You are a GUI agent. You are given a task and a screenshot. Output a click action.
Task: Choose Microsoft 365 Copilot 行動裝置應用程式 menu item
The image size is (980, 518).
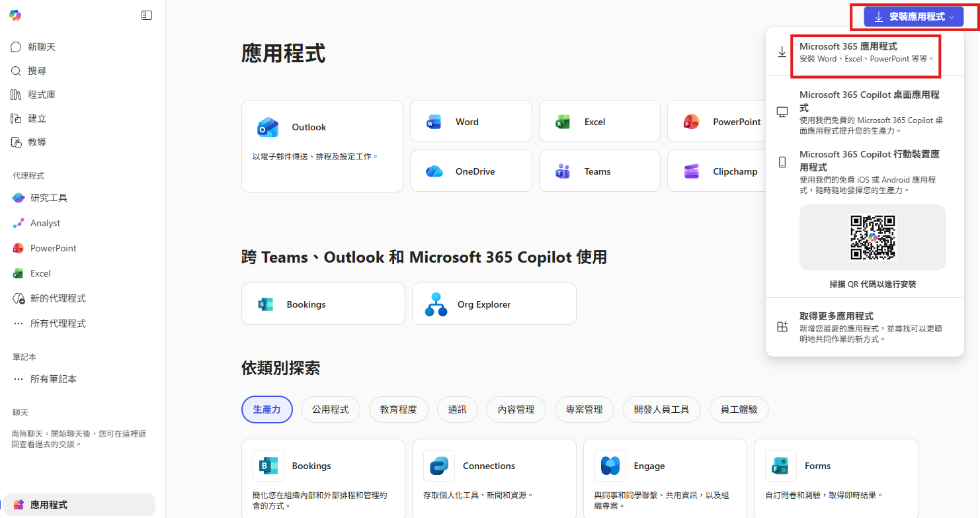(x=865, y=171)
